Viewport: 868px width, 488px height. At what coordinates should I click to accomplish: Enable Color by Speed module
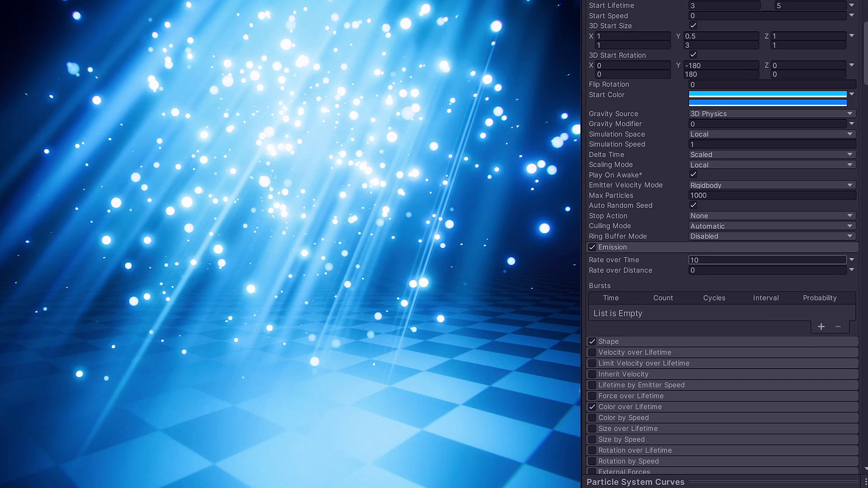point(592,418)
